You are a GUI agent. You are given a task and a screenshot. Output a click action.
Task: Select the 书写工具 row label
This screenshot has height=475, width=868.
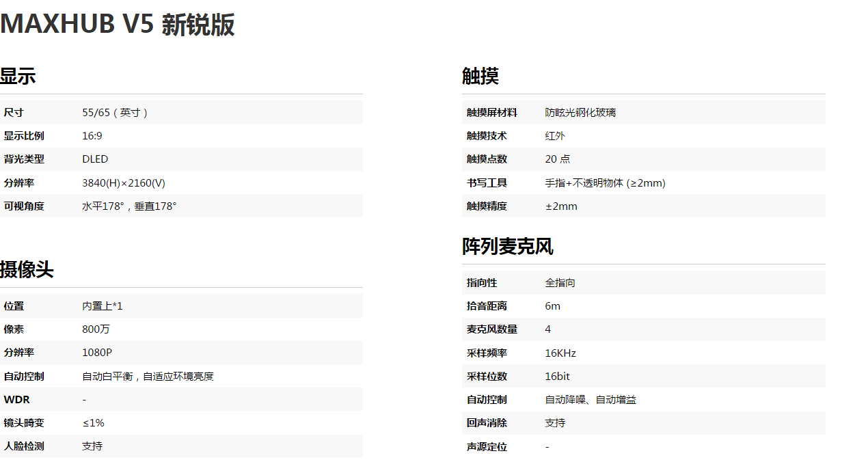[487, 182]
